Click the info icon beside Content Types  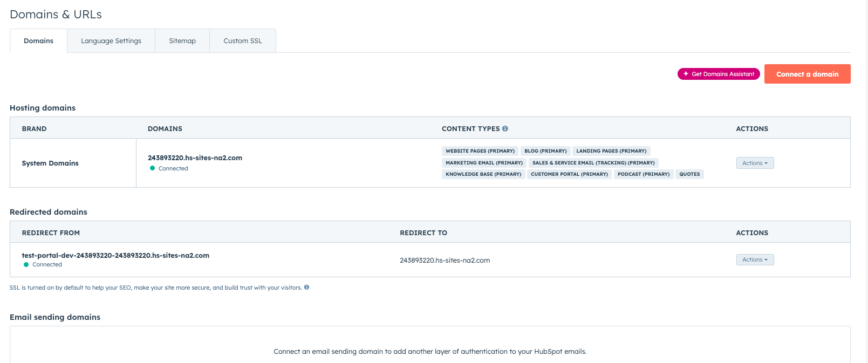(x=505, y=129)
